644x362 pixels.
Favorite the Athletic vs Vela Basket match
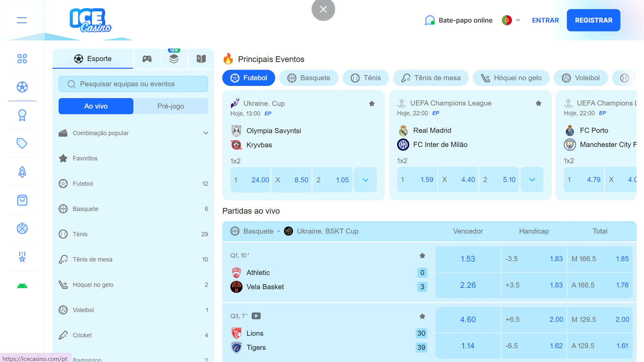[422, 255]
